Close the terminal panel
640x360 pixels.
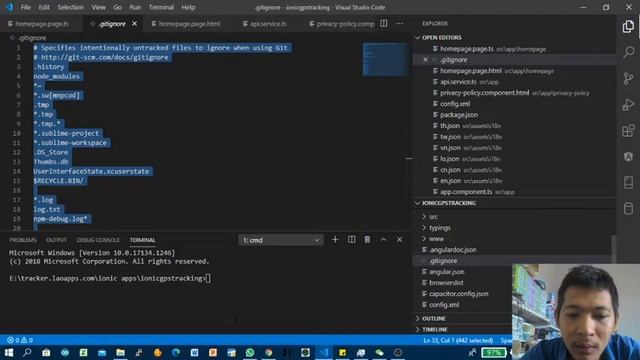(399, 240)
